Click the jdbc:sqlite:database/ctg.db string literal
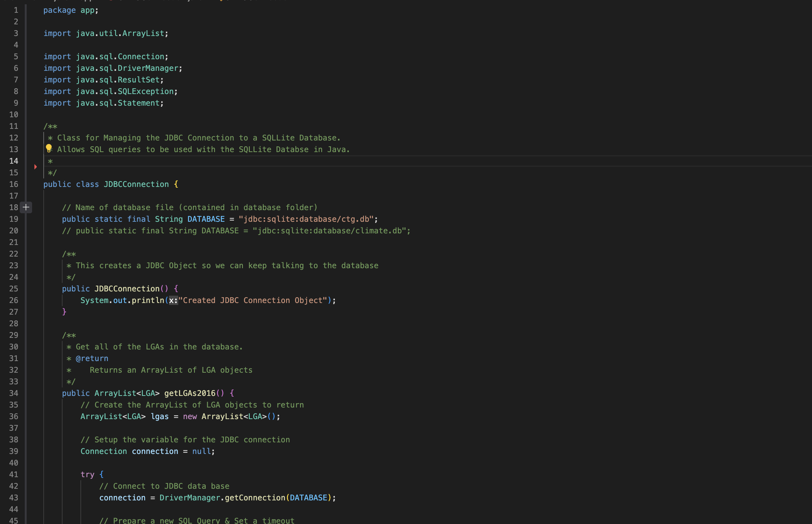The height and width of the screenshot is (524, 812). point(306,219)
